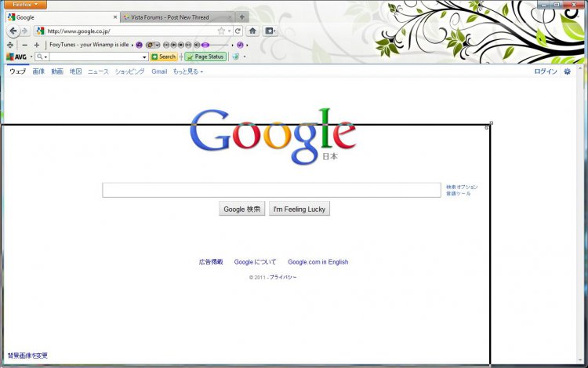Click the 背景画像を変更 link

click(x=27, y=355)
